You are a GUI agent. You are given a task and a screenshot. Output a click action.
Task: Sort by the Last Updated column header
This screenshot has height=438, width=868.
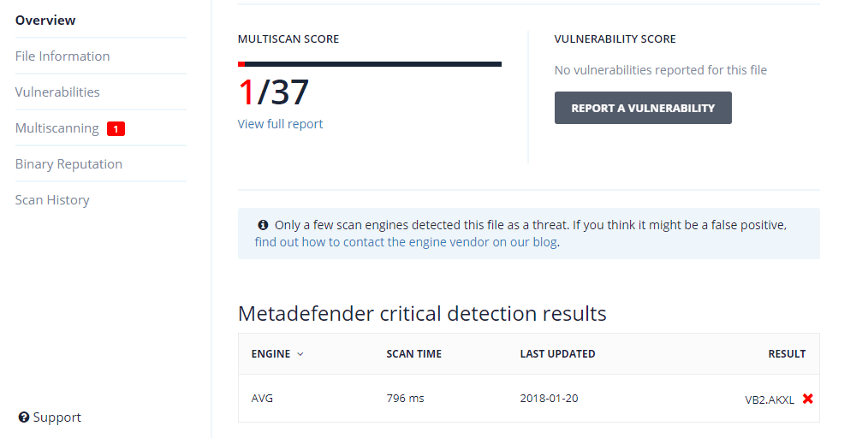tap(557, 354)
